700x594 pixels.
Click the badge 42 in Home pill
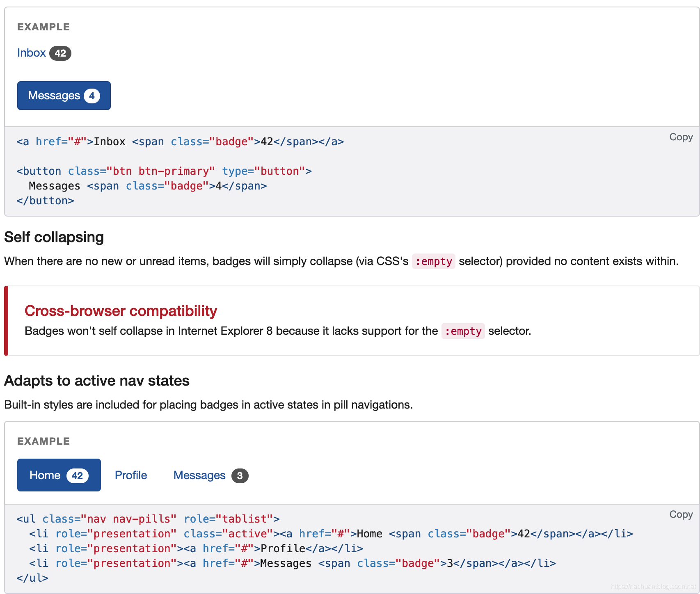(x=78, y=475)
